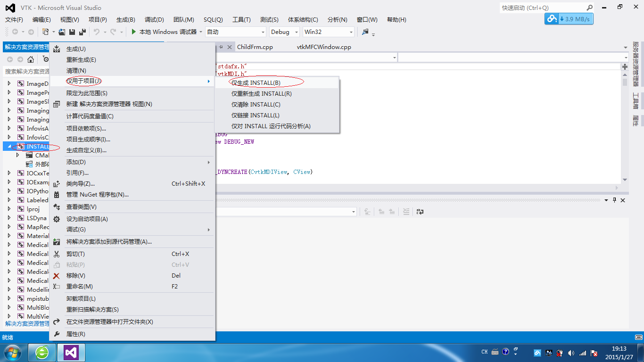644x362 pixels.
Task: Open the 工具箱 side tab
Action: [636, 100]
